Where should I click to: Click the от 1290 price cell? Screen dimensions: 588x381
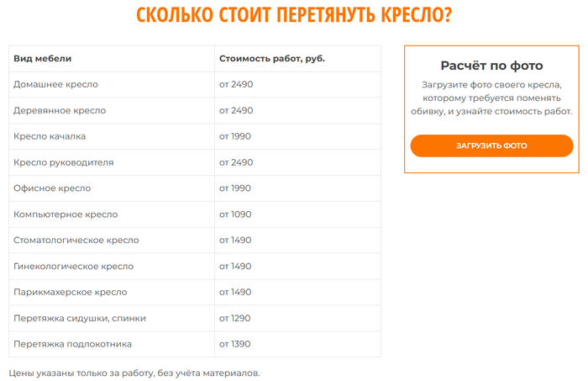click(x=236, y=319)
